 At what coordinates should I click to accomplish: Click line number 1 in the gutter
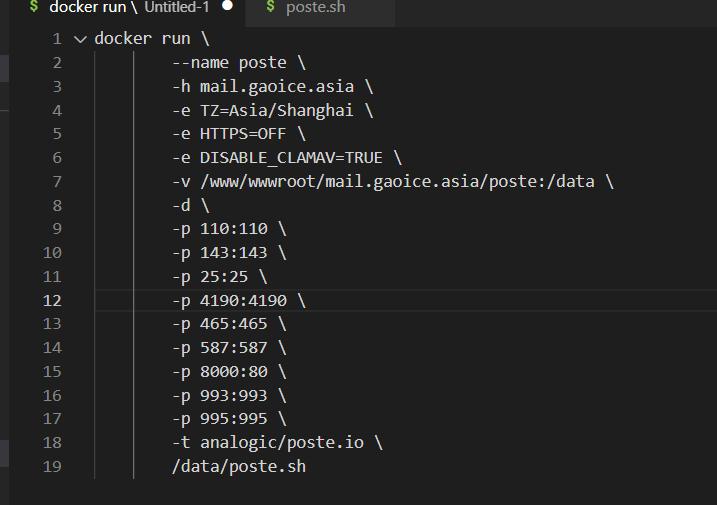[x=56, y=39]
